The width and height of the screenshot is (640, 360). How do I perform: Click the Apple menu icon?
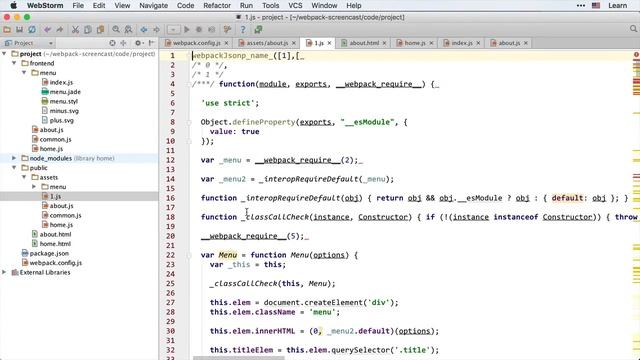click(x=13, y=6)
